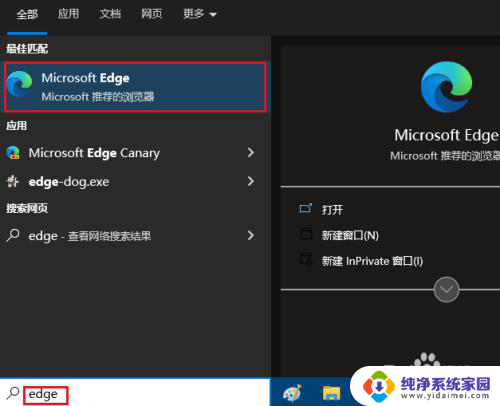The image size is (500, 406).
Task: Click the taskbar search magnifier icon
Action: [13, 393]
